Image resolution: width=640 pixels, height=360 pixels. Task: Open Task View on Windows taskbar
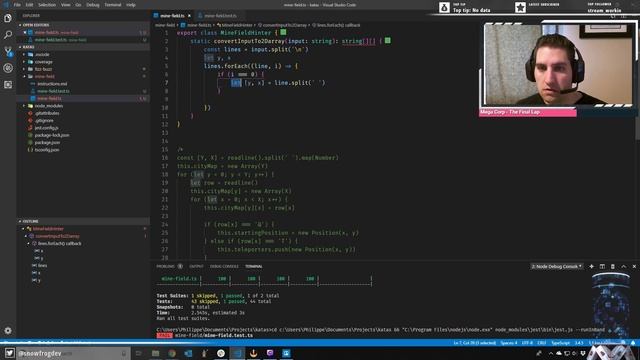tap(138, 353)
